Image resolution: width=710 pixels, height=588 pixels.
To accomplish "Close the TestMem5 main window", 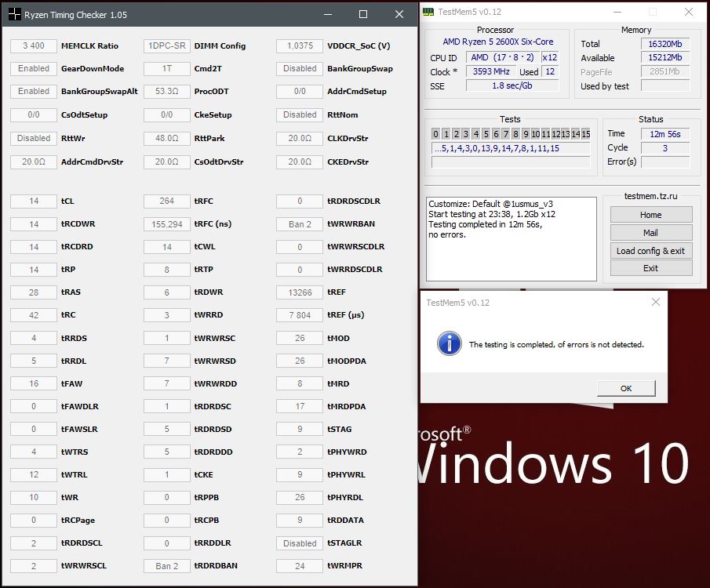I will click(688, 12).
